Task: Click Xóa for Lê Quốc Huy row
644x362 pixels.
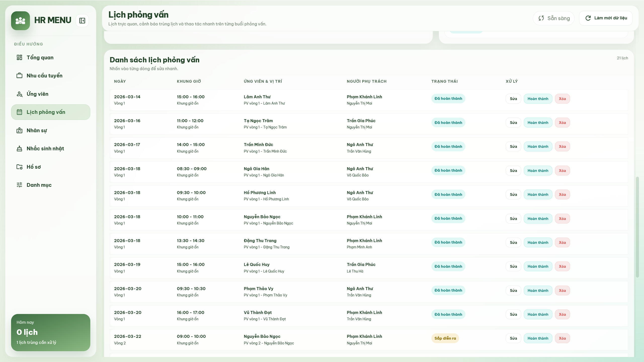Action: click(x=562, y=266)
